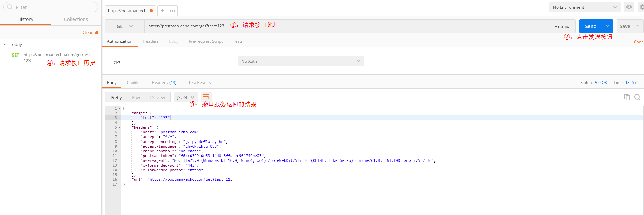The image size is (644, 215).
Task: Open the JSON format dropdown
Action: click(x=186, y=97)
